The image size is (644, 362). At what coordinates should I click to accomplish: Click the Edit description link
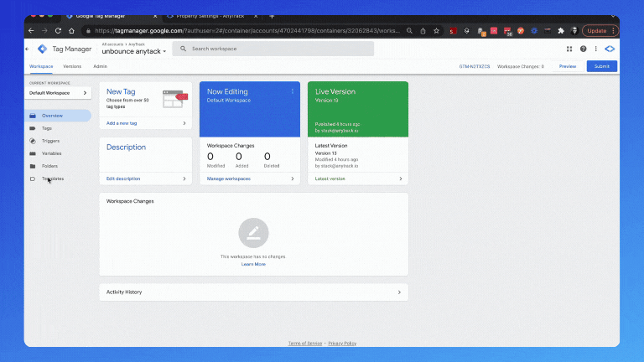click(123, 179)
